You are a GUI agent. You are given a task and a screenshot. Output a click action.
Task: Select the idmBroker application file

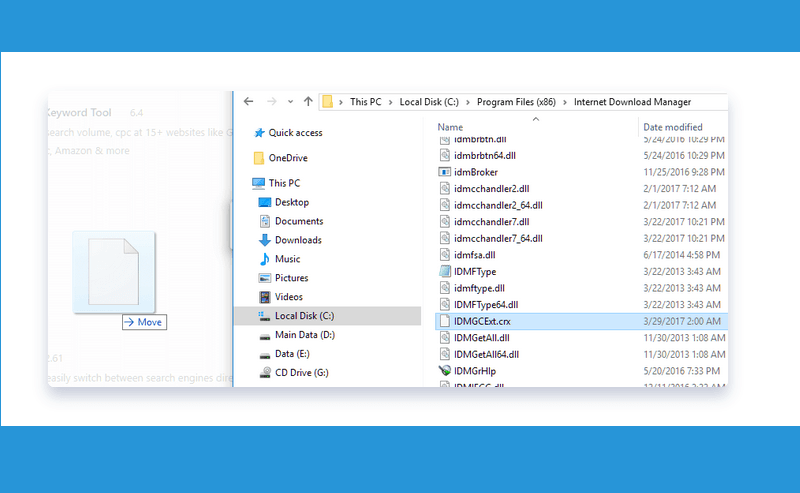(476, 172)
